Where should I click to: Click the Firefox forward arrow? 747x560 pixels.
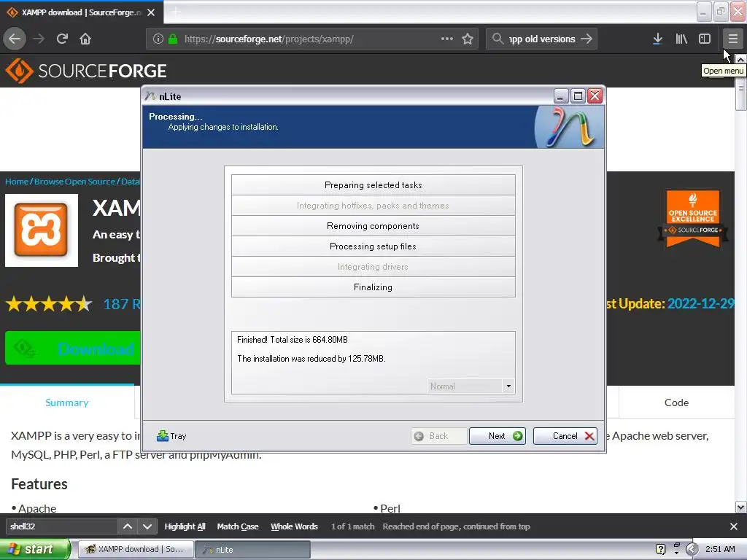pyautogui.click(x=39, y=39)
